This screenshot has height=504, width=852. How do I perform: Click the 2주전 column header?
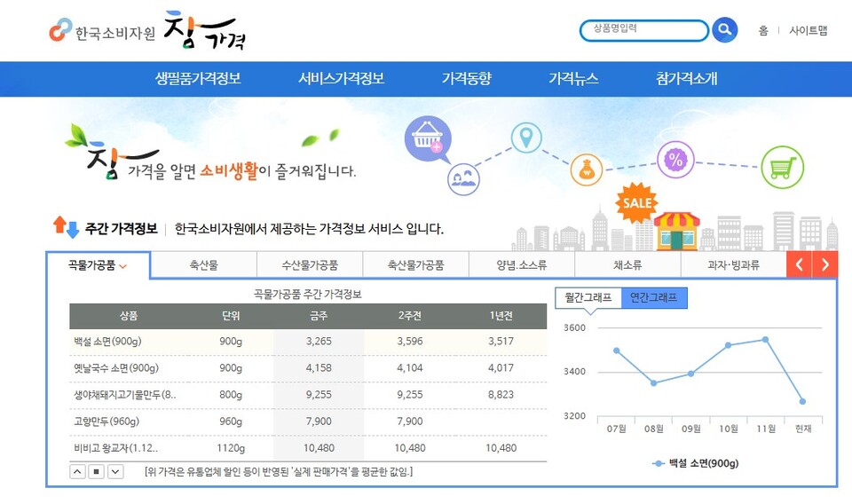click(x=410, y=316)
